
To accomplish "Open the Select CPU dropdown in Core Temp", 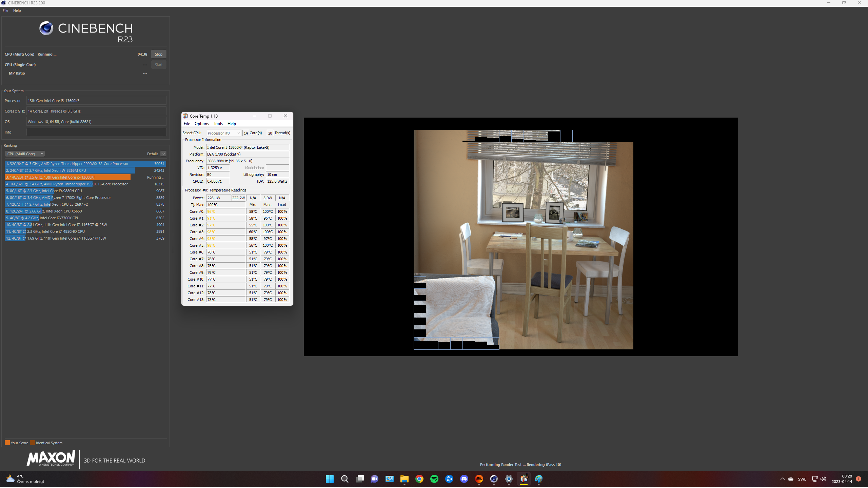I will [x=223, y=133].
